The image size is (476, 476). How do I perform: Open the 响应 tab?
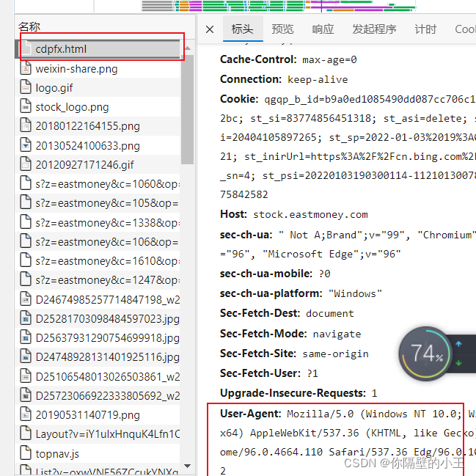click(x=323, y=29)
